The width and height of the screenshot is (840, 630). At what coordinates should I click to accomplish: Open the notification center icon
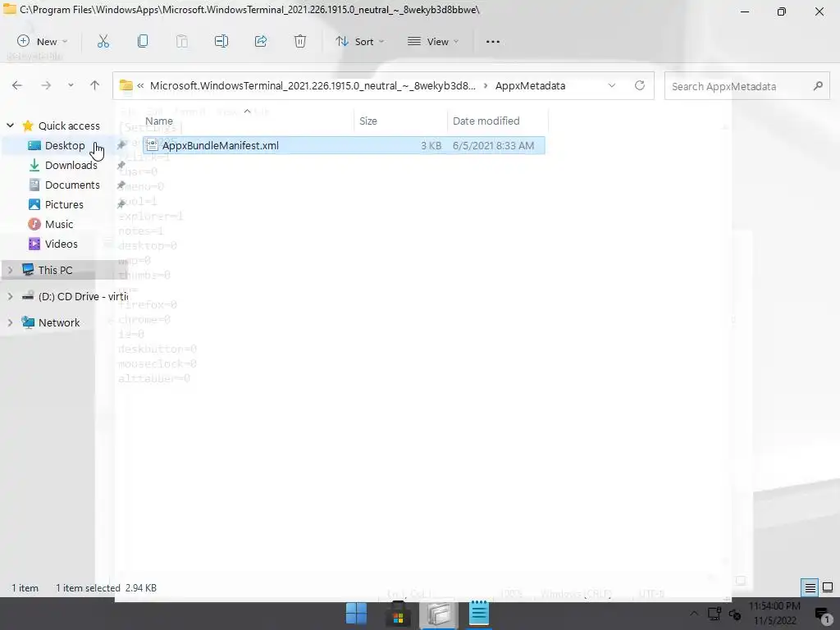click(x=823, y=614)
